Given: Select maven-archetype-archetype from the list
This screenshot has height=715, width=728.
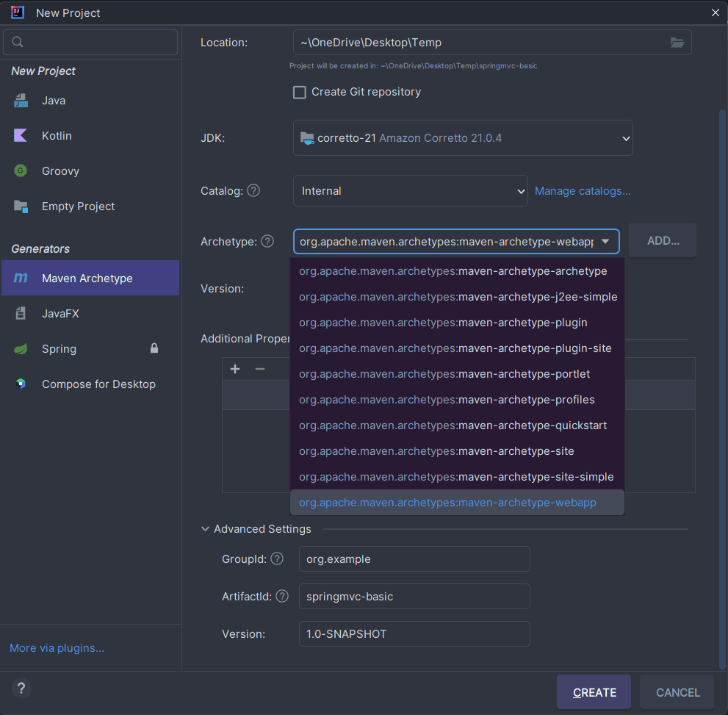Looking at the screenshot, I should (x=457, y=271).
